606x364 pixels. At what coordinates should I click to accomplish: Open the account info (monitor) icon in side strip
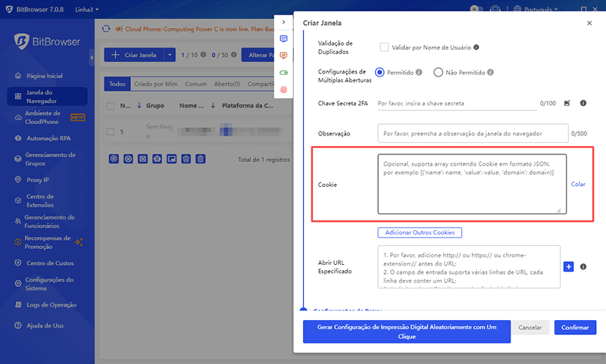(283, 39)
